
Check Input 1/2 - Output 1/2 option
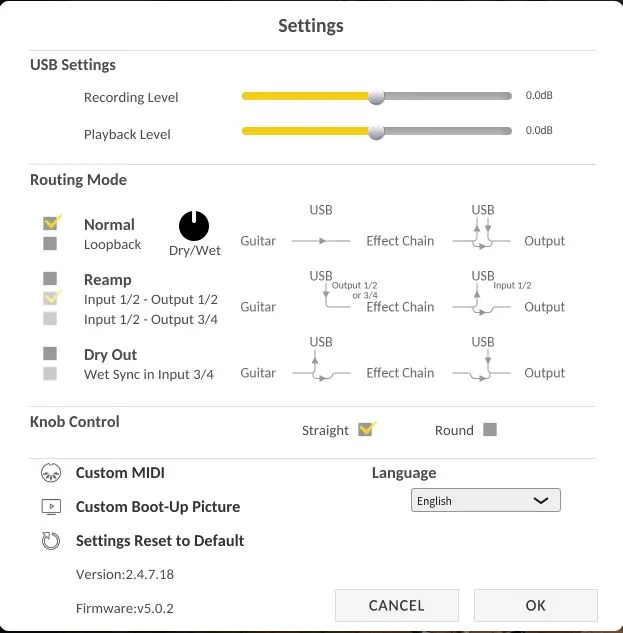click(x=50, y=298)
